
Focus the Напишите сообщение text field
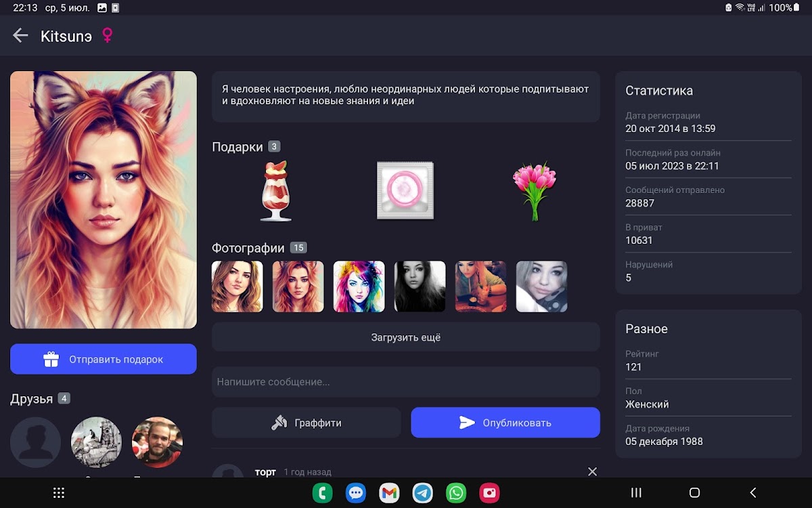tap(405, 382)
